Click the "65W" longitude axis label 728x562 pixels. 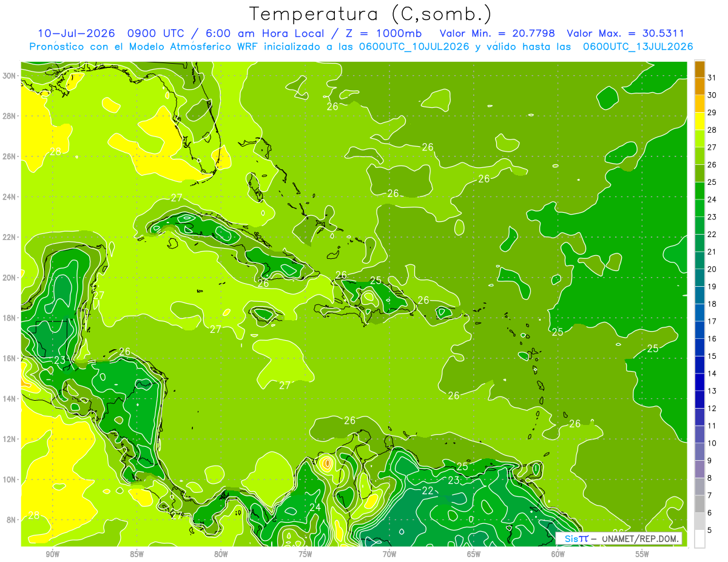[474, 554]
